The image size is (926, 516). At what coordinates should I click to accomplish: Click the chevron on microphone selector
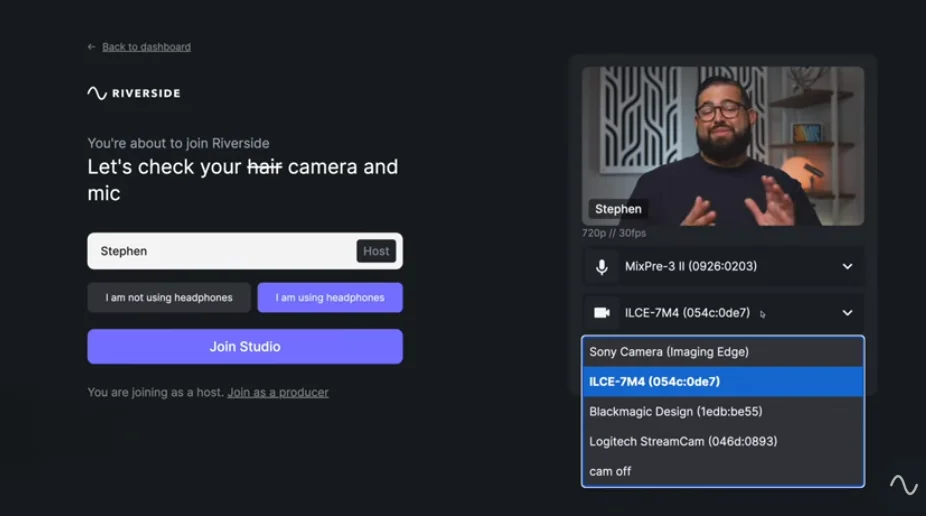(x=847, y=267)
